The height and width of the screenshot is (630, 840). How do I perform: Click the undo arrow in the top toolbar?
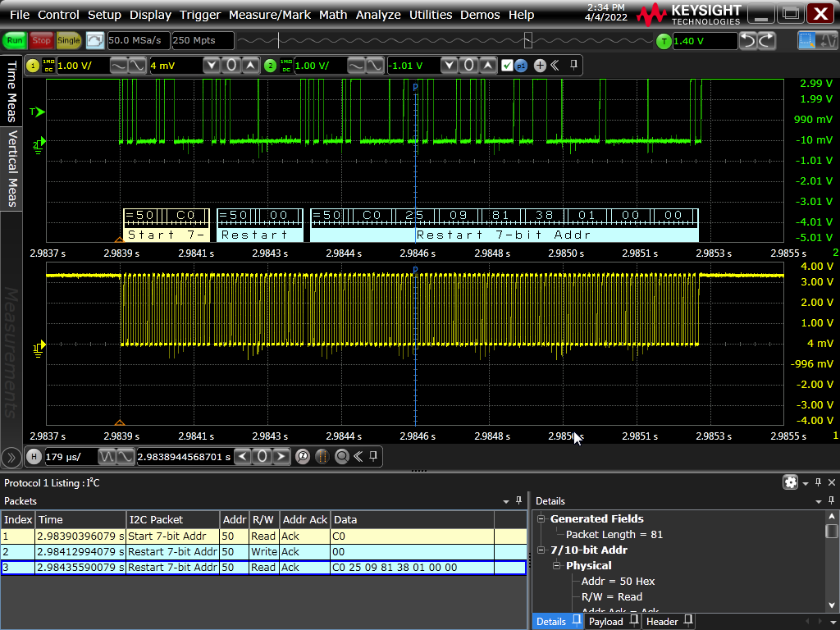point(748,40)
